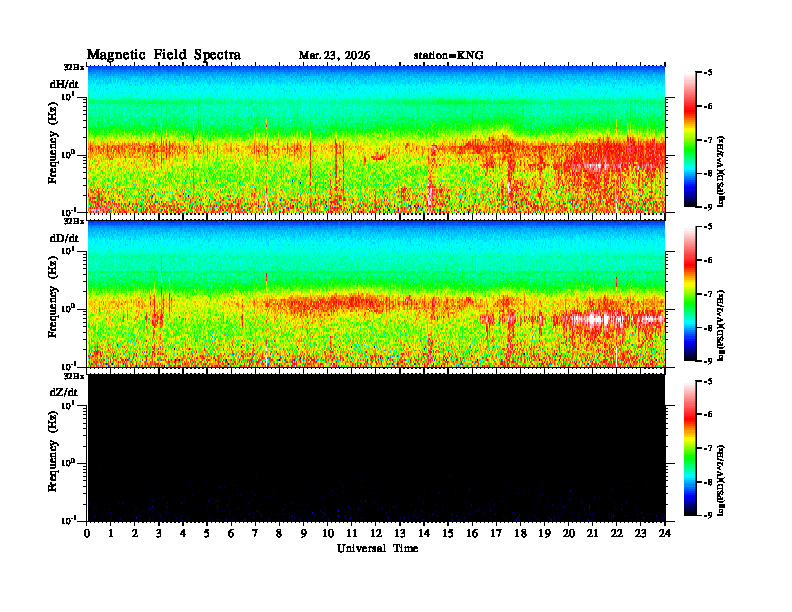Click hour "6" on the Universal Time axis
The width and height of the screenshot is (792, 612).
231,534
